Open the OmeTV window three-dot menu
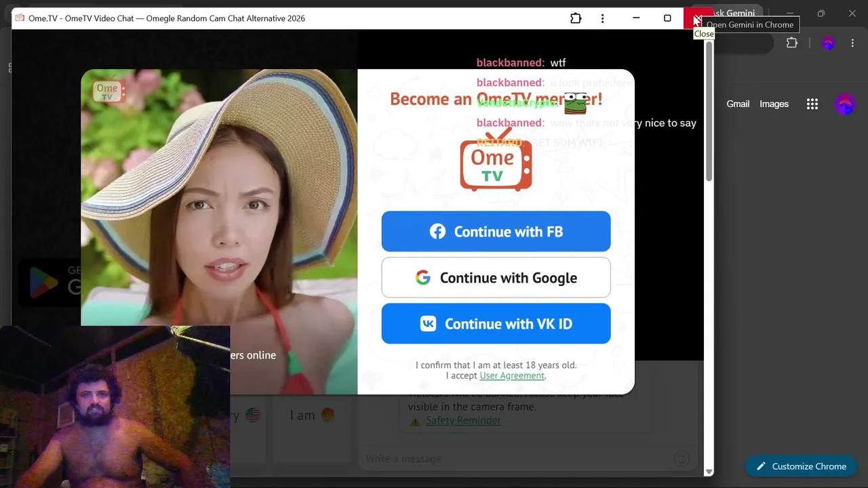 coord(602,18)
